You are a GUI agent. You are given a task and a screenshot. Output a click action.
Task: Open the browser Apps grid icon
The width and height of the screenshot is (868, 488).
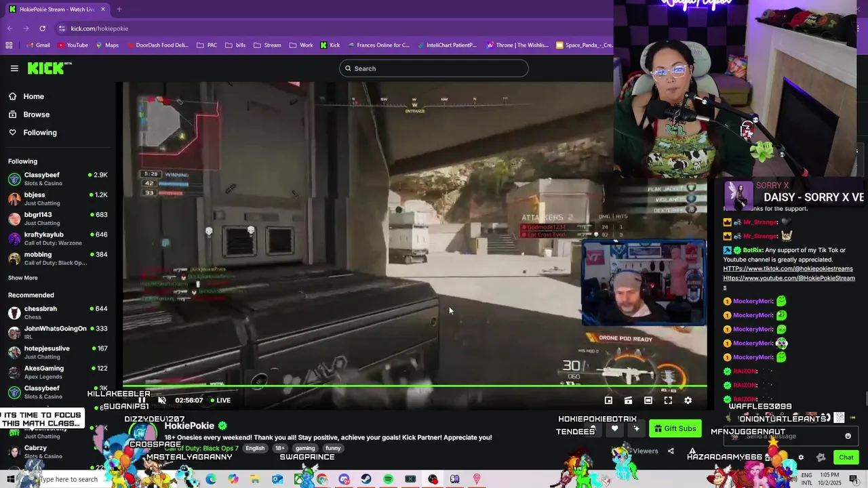(x=9, y=45)
